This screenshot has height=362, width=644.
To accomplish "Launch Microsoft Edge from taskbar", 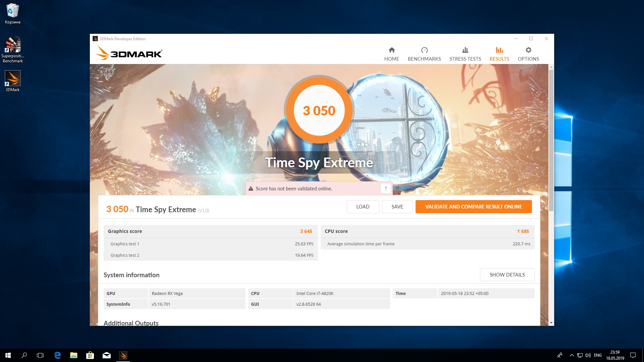I will [x=57, y=355].
